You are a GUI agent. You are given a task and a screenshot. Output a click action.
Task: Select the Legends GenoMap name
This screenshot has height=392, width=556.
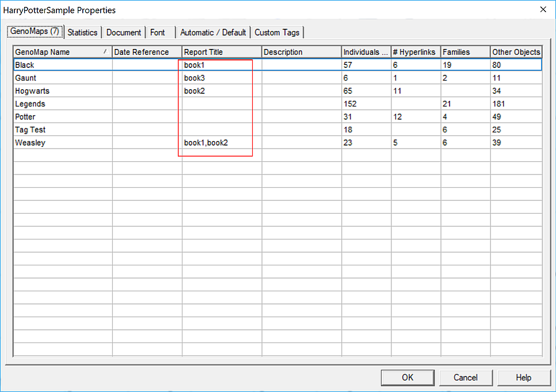point(30,104)
